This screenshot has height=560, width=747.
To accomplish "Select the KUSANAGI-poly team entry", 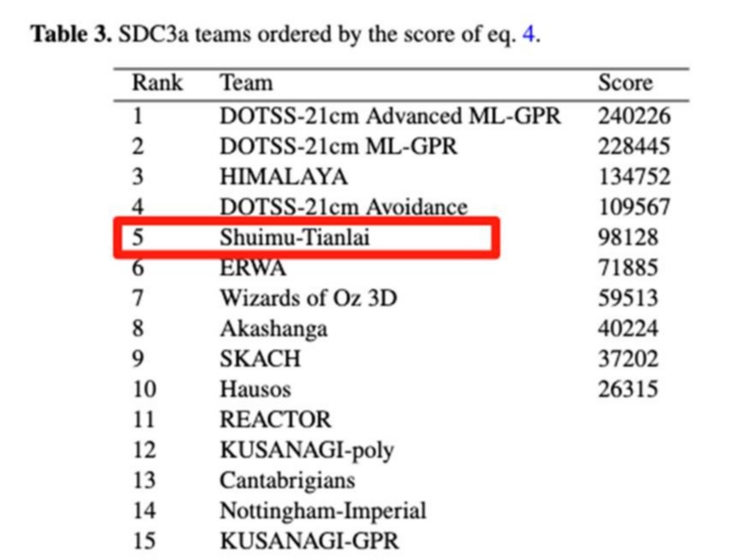I will (307, 450).
